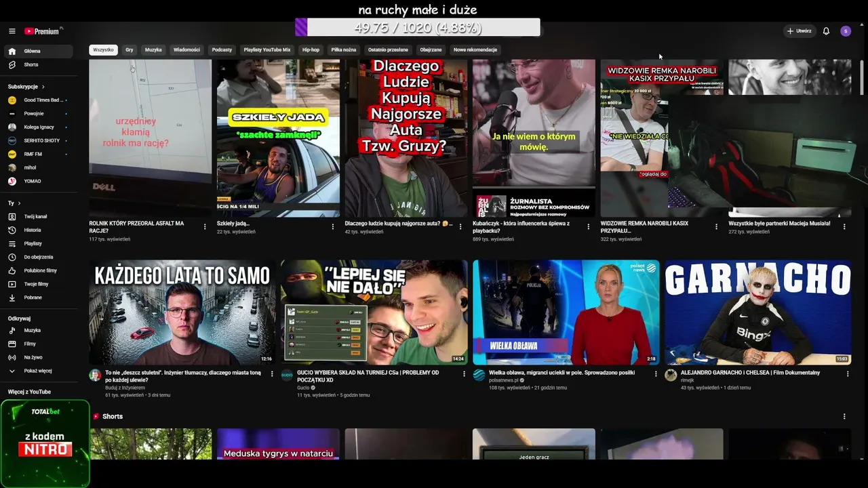Open options menu for ROLNIK KTÓRY PRZEORAŁ ASFALT
This screenshot has height=488, width=868.
click(205, 227)
